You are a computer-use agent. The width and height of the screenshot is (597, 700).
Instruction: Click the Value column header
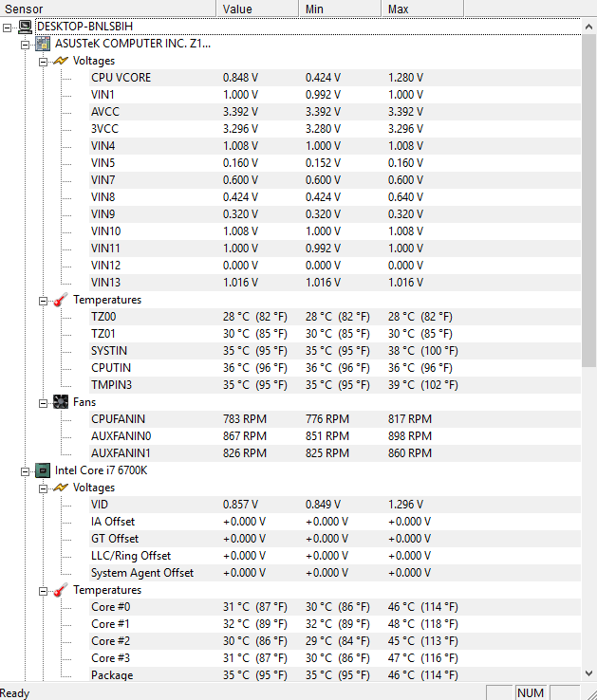pyautogui.click(x=257, y=9)
